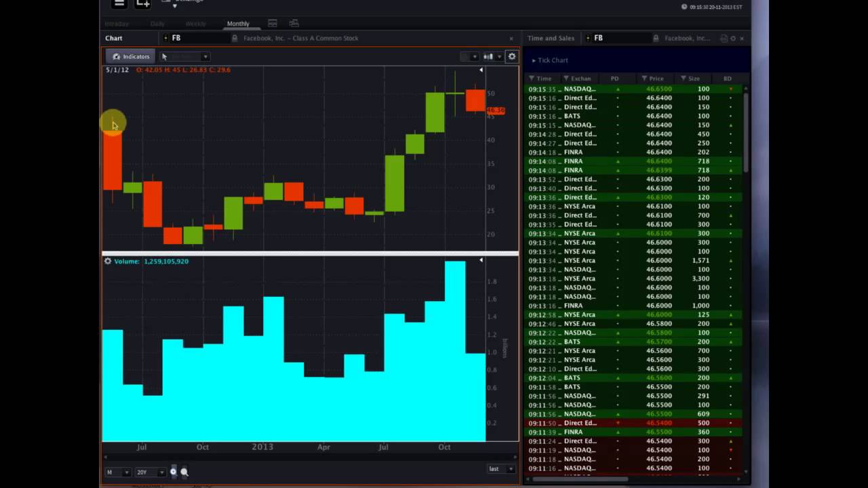Open Volume indicator settings gear
This screenshot has height=488, width=868.
click(107, 261)
